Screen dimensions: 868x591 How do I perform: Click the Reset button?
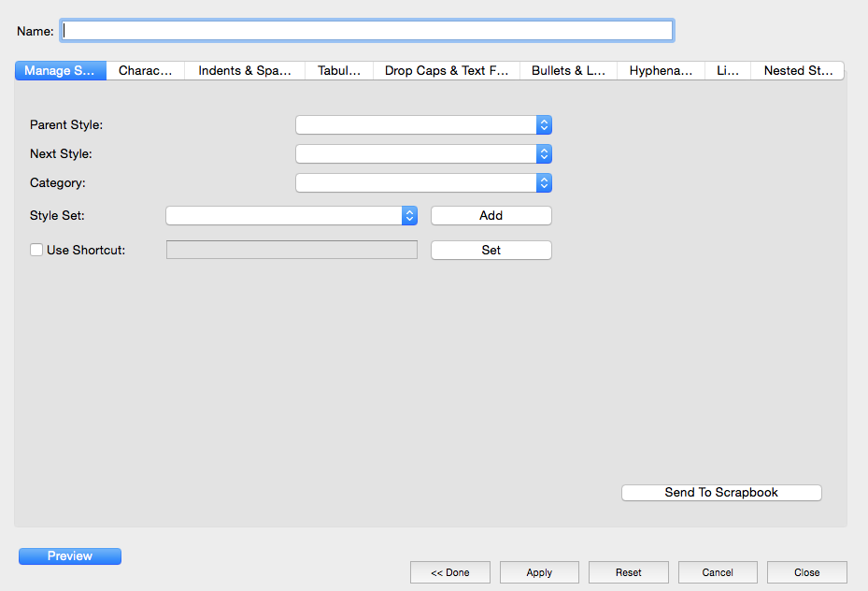628,572
